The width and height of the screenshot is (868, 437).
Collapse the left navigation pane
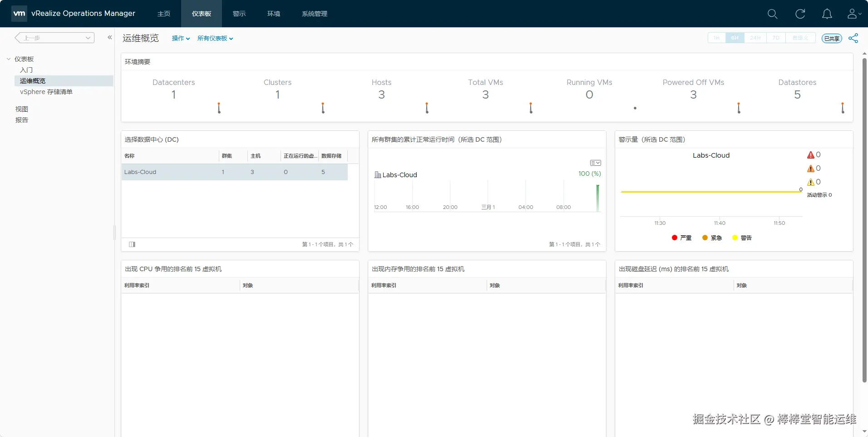pos(109,37)
